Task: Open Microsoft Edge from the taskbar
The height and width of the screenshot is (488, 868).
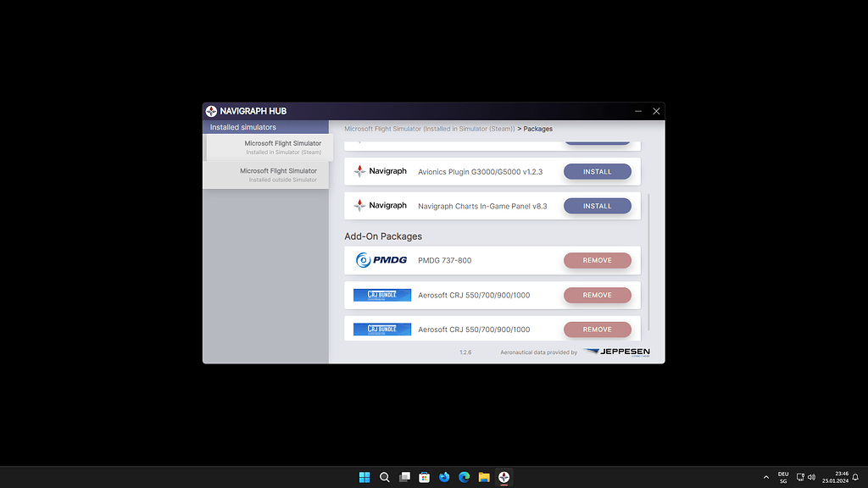Action: pos(464,477)
